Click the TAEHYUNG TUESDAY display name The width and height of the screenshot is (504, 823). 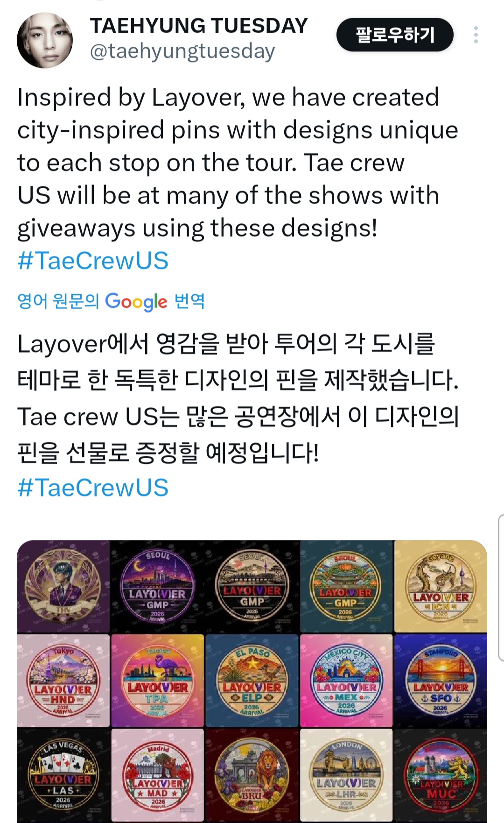click(x=199, y=25)
